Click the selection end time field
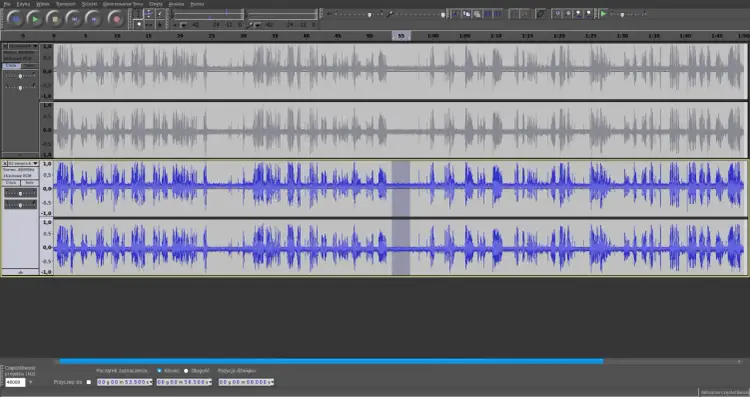The width and height of the screenshot is (750, 397). (184, 382)
